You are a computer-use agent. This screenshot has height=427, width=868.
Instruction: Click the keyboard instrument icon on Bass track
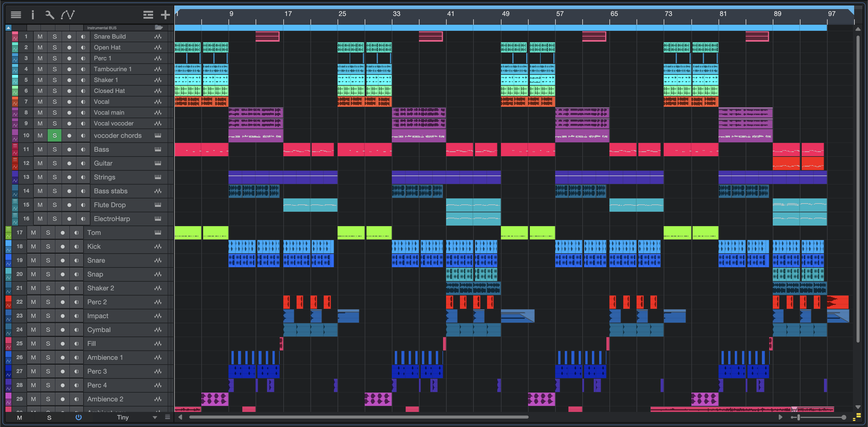pos(158,149)
